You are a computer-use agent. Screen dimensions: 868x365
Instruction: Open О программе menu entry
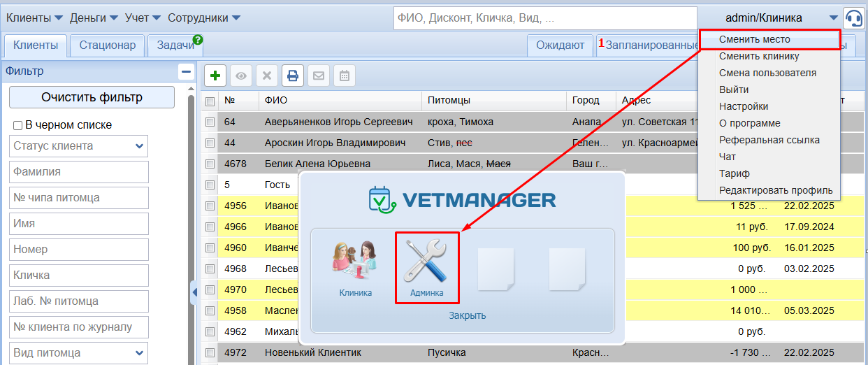pyautogui.click(x=769, y=123)
